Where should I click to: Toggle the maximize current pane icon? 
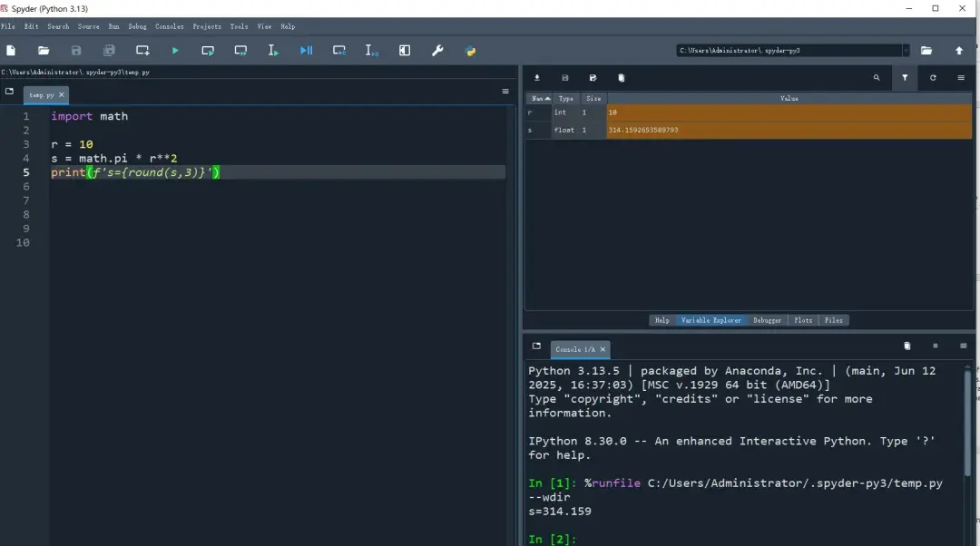[x=404, y=51]
